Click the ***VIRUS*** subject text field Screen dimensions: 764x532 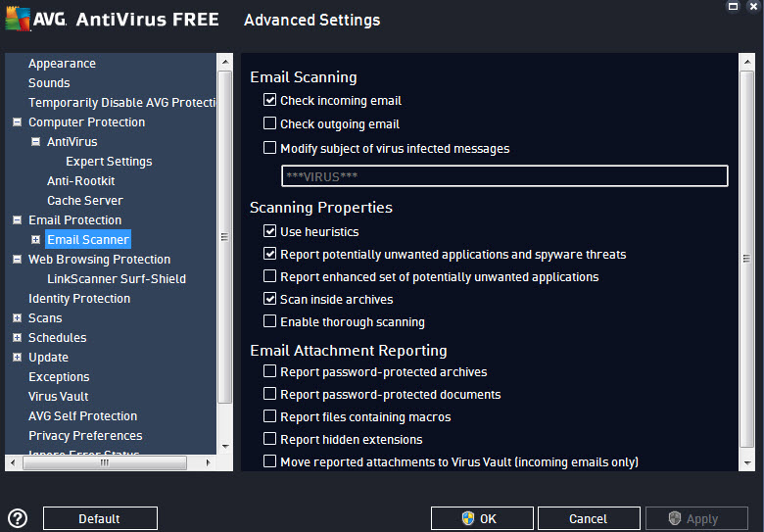(x=504, y=176)
